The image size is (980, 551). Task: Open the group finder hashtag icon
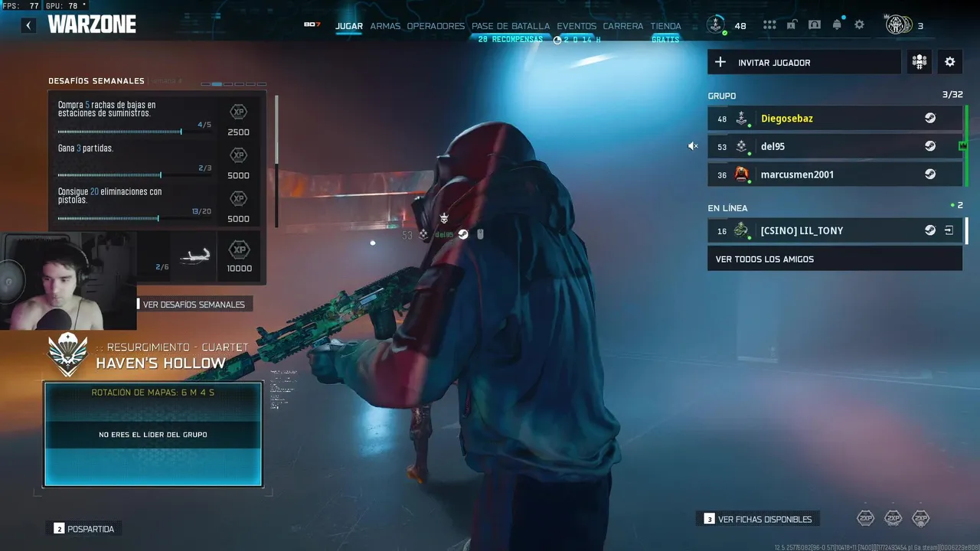[x=920, y=62]
